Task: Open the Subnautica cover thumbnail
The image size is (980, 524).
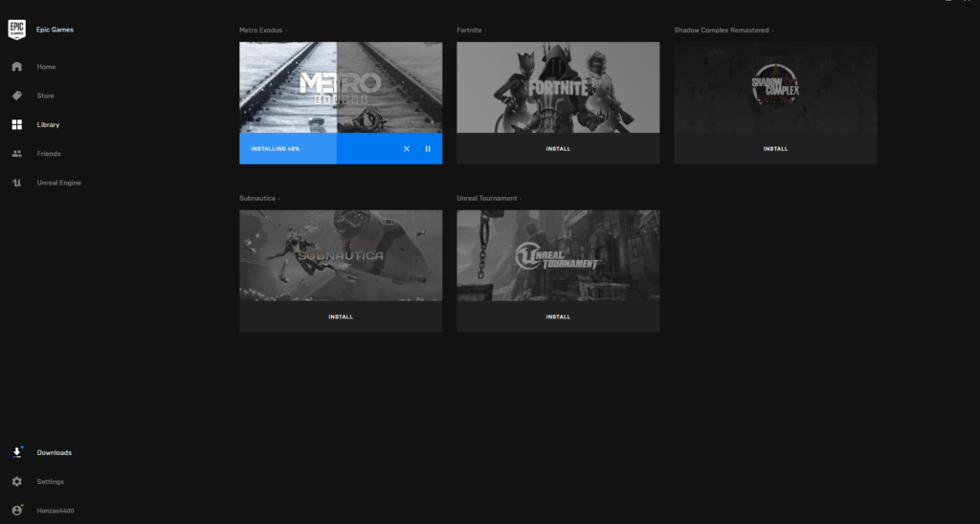Action: coord(341,255)
